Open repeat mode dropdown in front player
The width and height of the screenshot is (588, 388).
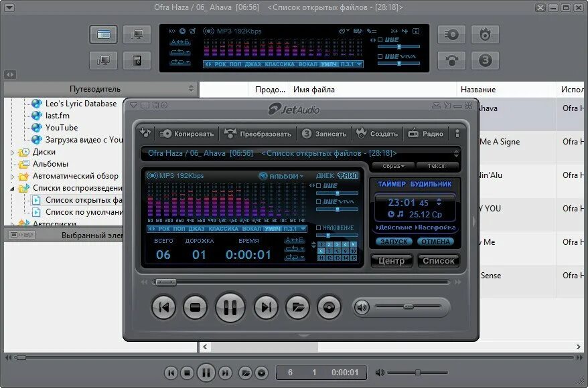[295, 249]
